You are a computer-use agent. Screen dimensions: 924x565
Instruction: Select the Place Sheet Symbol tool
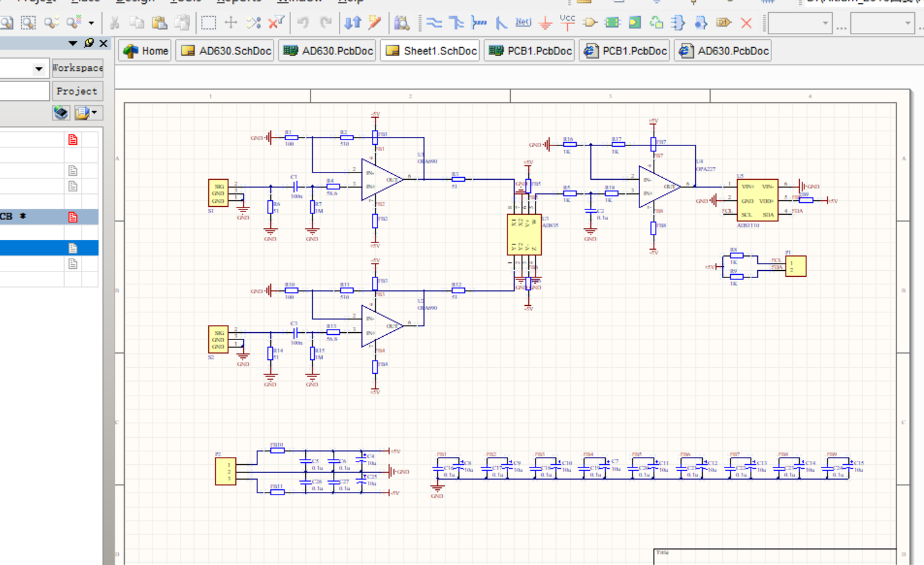click(x=612, y=23)
